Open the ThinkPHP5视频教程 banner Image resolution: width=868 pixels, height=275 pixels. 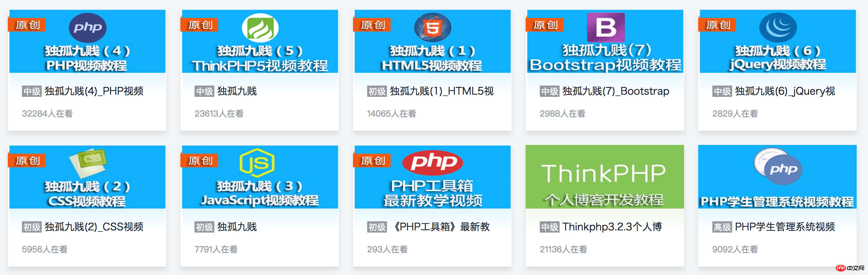point(260,41)
